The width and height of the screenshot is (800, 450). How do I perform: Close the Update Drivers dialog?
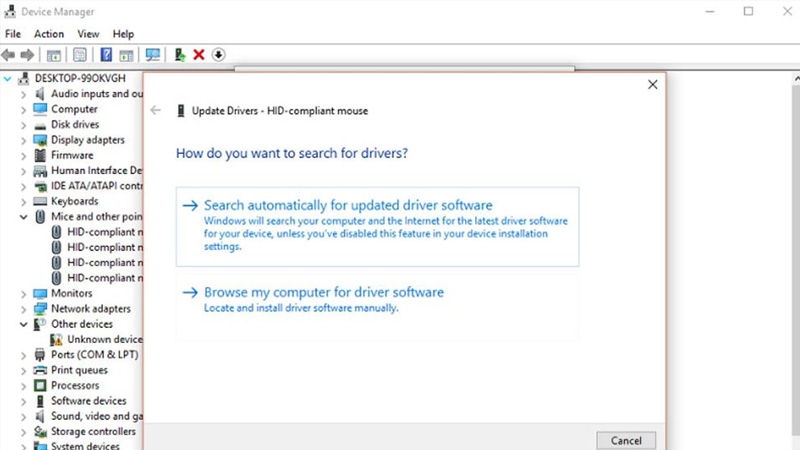[x=652, y=85]
